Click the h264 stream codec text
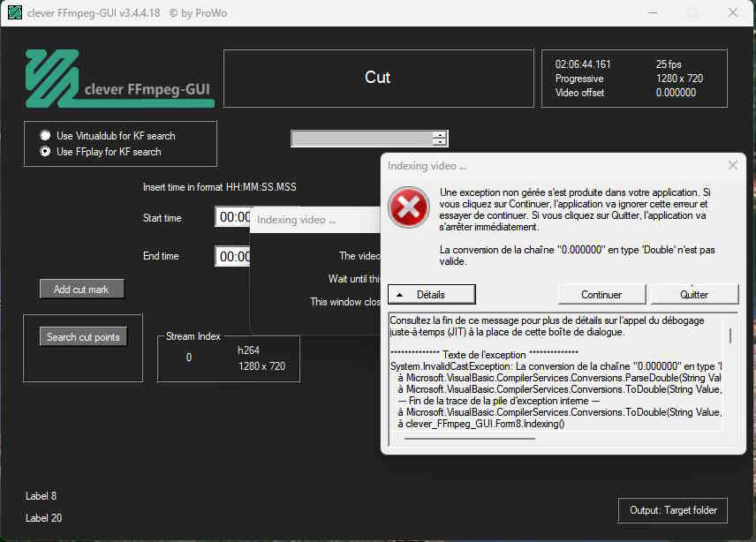756x542 pixels. pos(248,350)
